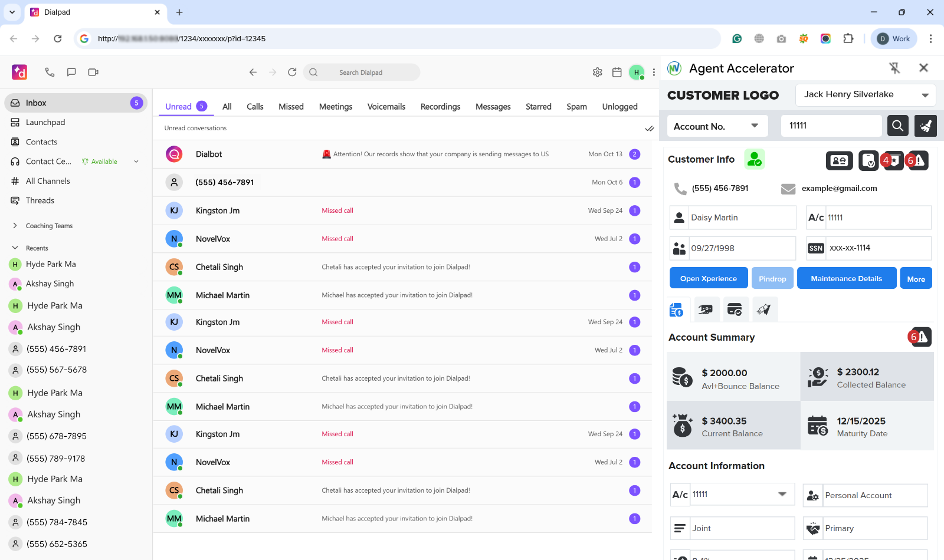Viewport: 944px width, 560px height.
Task: Expand the Coaching Teams section
Action: (15, 226)
